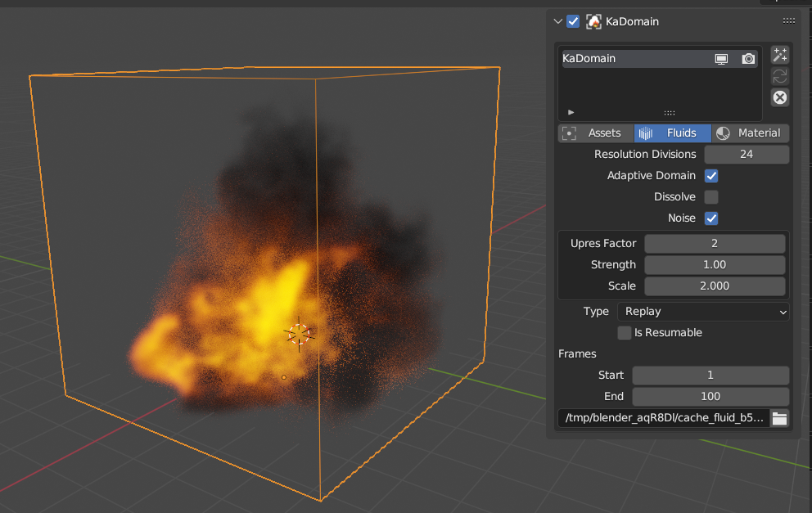Enable the Dissolve checkbox

(x=710, y=196)
